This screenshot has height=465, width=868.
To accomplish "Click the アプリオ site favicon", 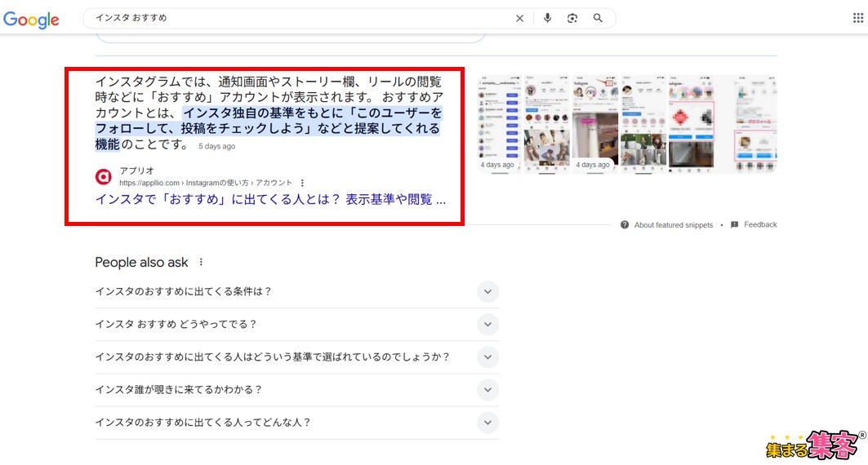I will (104, 177).
